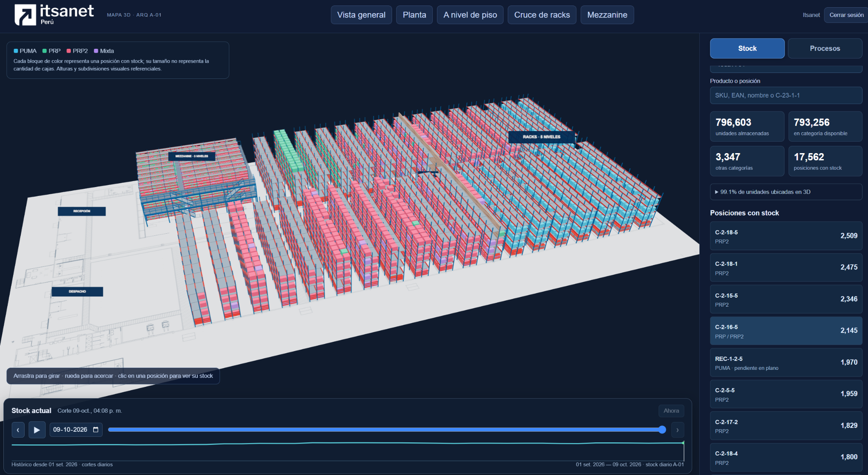Click the Itsanet user name
Screen dimensions: 868x475
click(x=811, y=15)
